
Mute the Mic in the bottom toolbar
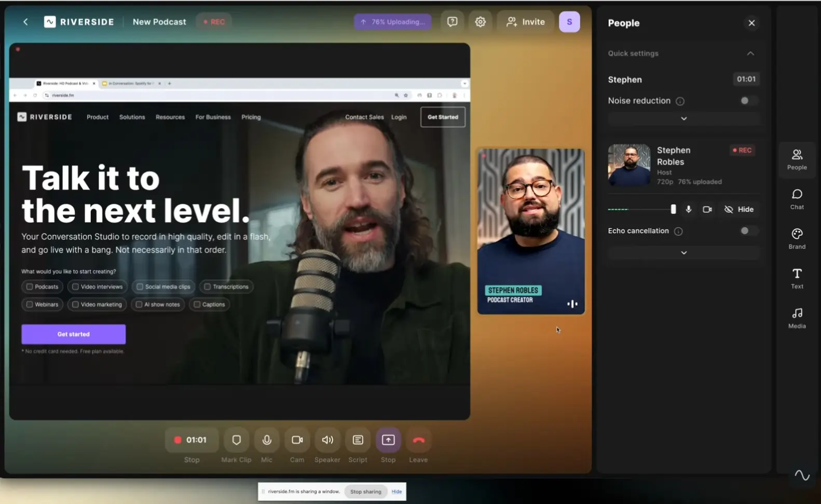click(267, 440)
